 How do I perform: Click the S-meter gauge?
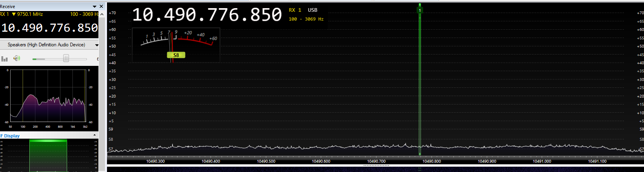pyautogui.click(x=176, y=43)
